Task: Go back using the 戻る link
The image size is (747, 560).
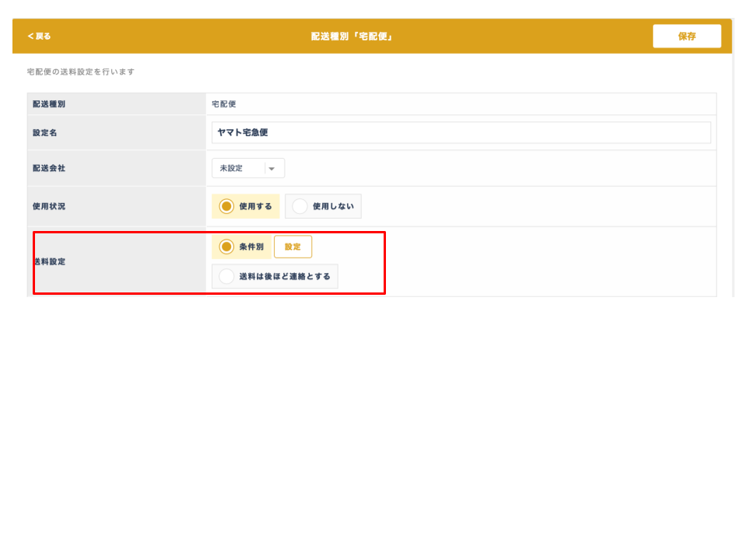Action: pos(43,37)
